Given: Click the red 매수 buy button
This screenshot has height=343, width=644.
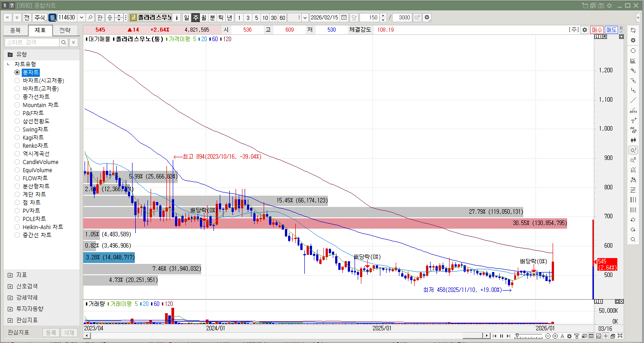Looking at the screenshot, I should click(597, 30).
